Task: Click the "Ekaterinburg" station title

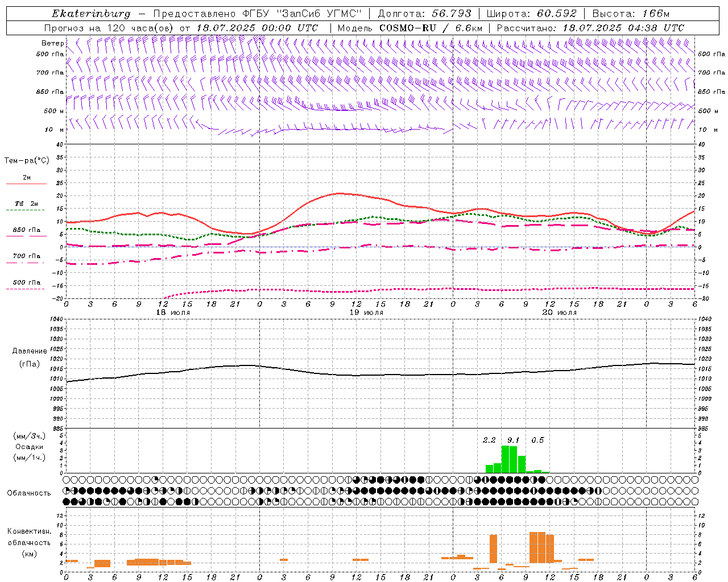Action: pos(91,14)
